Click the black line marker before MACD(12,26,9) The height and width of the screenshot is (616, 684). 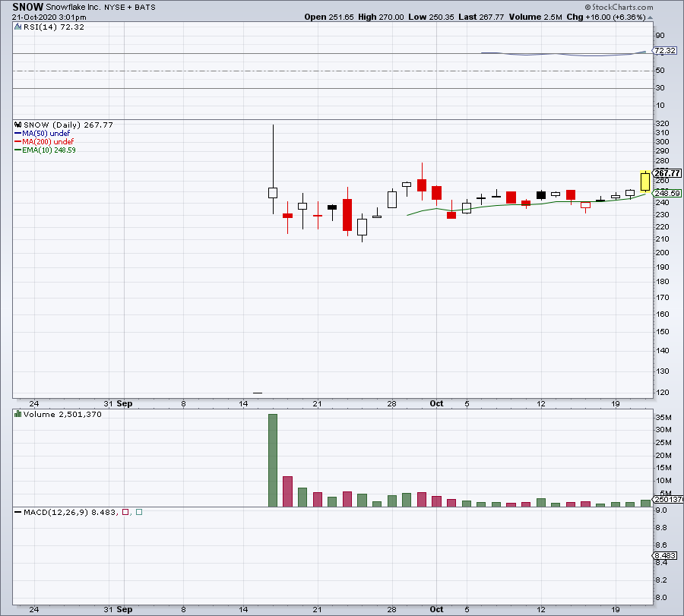pos(18,512)
